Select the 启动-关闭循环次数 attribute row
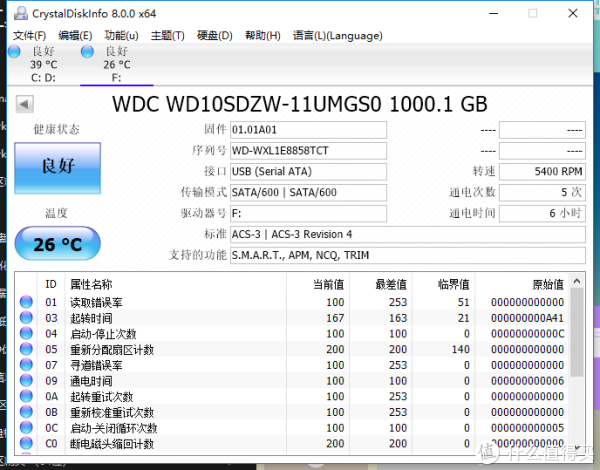 click(292, 428)
